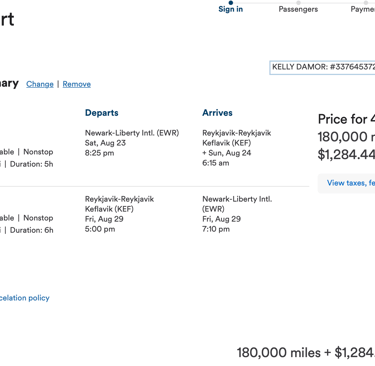Click the bottom 180,000 miles total
Image resolution: width=375 pixels, height=366 pixels.
279,353
